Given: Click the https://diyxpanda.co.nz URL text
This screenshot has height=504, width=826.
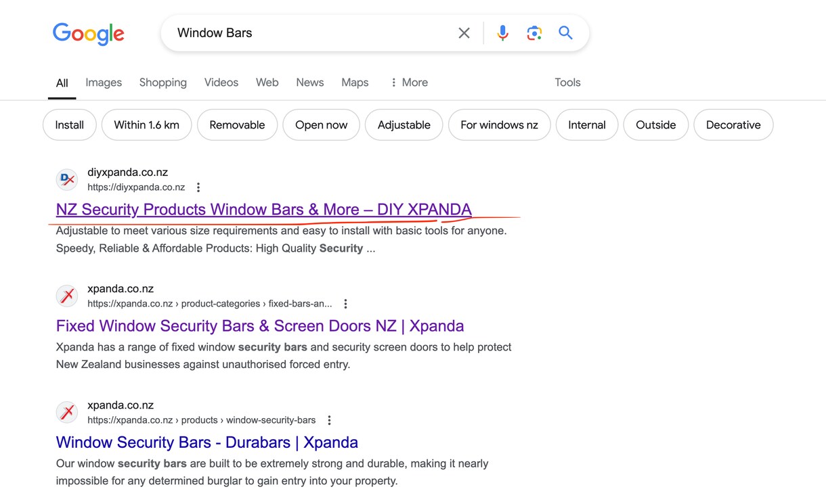Looking at the screenshot, I should (136, 187).
